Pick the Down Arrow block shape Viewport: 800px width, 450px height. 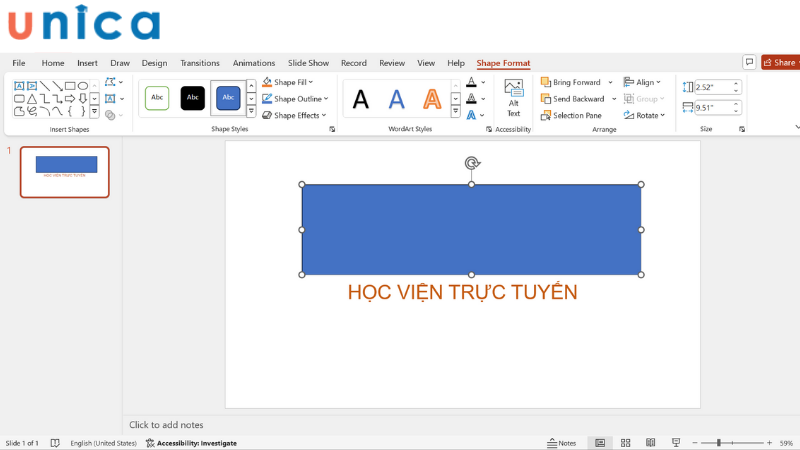(83, 98)
